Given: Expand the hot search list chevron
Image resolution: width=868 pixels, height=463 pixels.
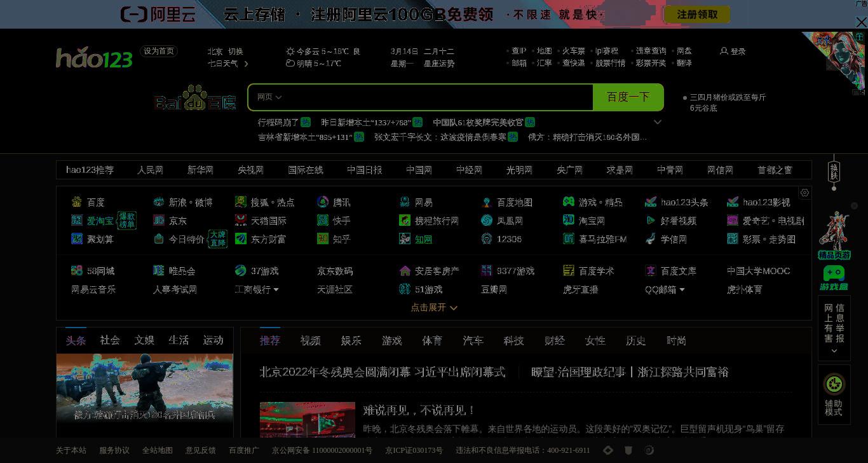Looking at the screenshot, I should 658,122.
